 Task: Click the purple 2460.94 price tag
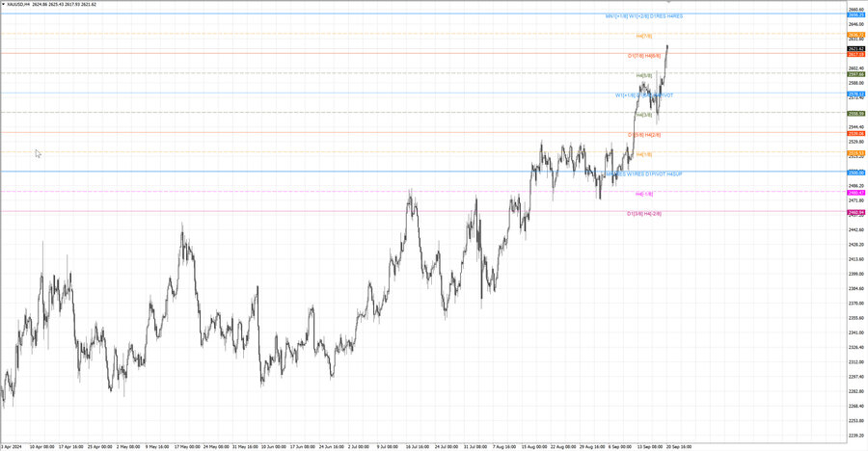(x=855, y=213)
